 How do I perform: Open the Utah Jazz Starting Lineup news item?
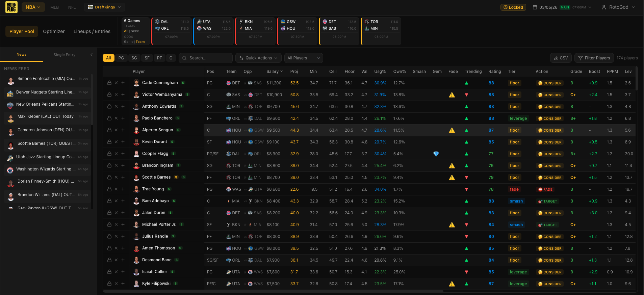48,158
